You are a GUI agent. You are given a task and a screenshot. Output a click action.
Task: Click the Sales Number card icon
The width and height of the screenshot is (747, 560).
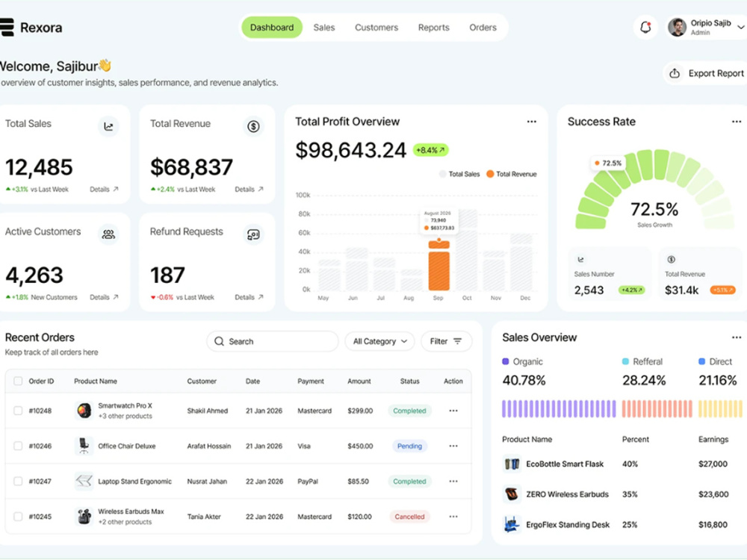coord(580,260)
